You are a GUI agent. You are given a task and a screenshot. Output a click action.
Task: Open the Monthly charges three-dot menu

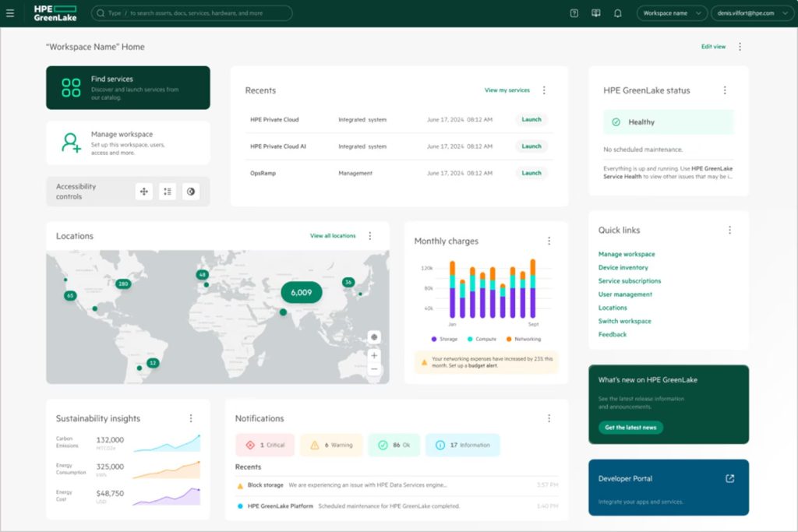coord(549,241)
